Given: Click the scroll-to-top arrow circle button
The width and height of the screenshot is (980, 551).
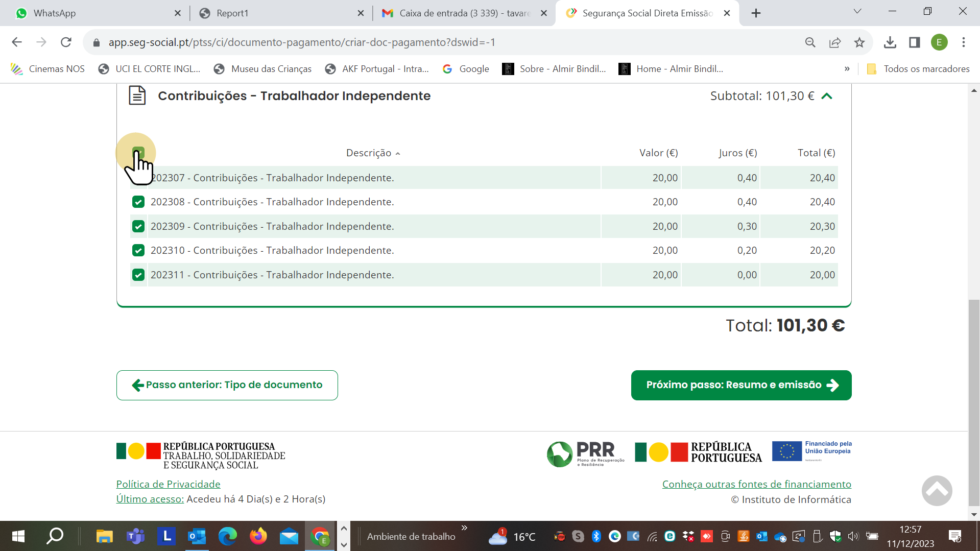Looking at the screenshot, I should (x=937, y=491).
